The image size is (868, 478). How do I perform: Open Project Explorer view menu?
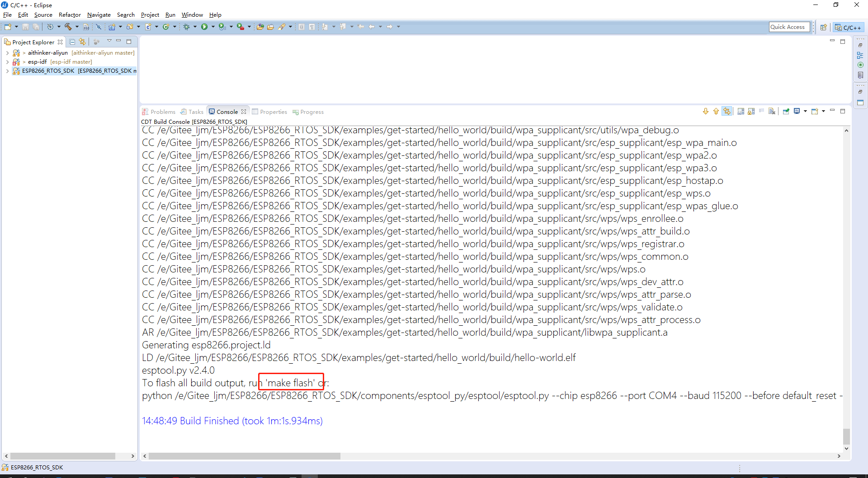click(x=109, y=41)
